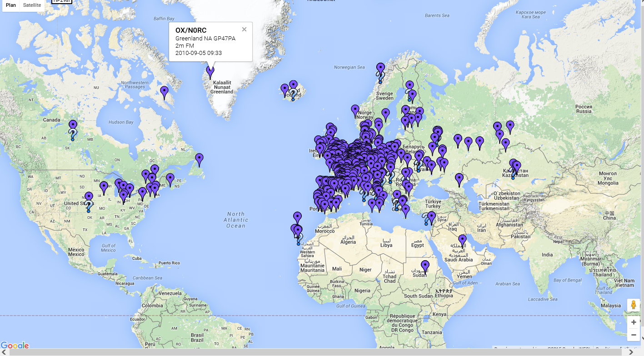Click the question mark marker near Western Sahara
Viewport: 644px width, 356px height.
(x=299, y=239)
